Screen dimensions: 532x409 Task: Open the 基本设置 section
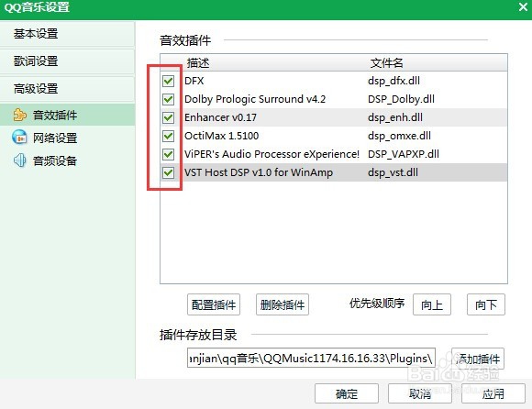[x=67, y=34]
